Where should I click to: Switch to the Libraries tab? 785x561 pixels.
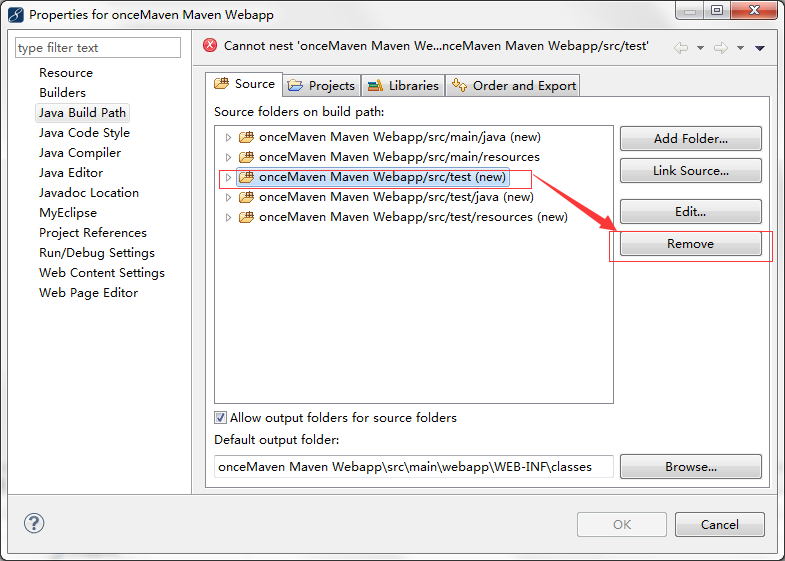(402, 85)
